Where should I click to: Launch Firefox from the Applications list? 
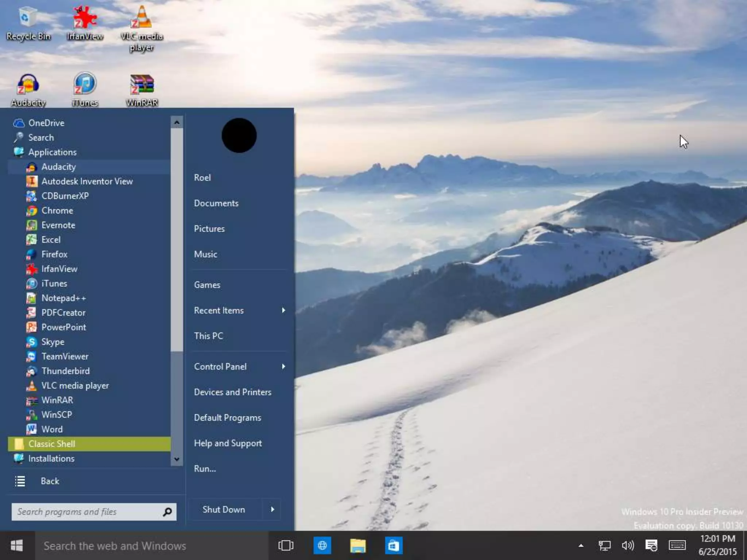pyautogui.click(x=89, y=254)
